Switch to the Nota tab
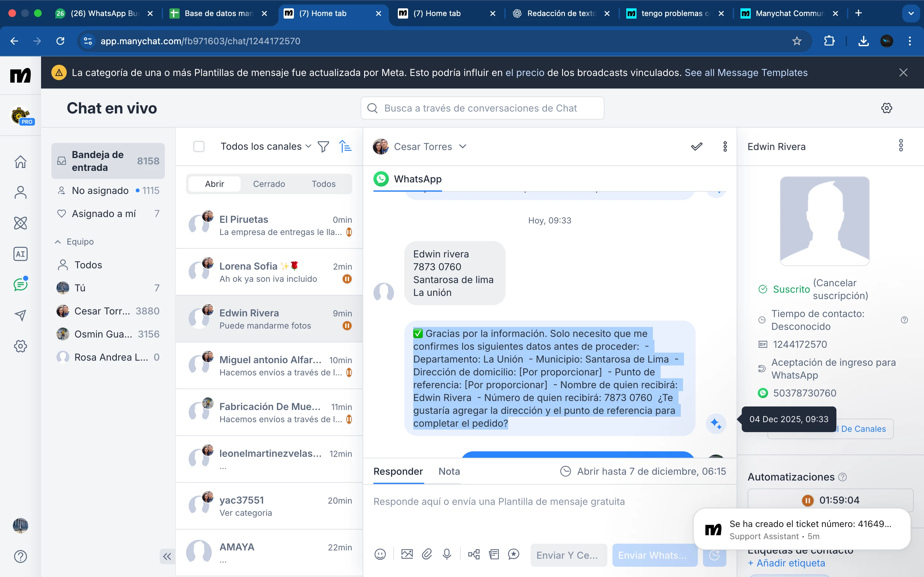The height and width of the screenshot is (577, 924). [449, 471]
